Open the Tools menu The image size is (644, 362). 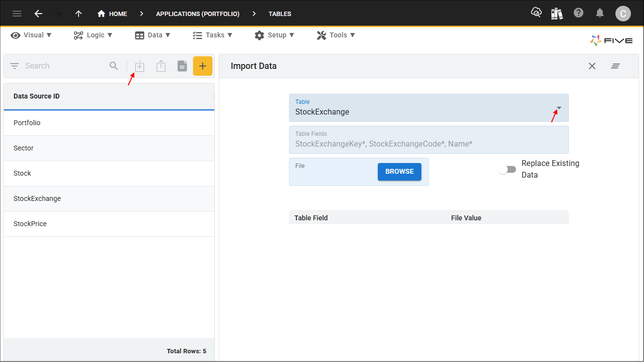[x=336, y=35]
